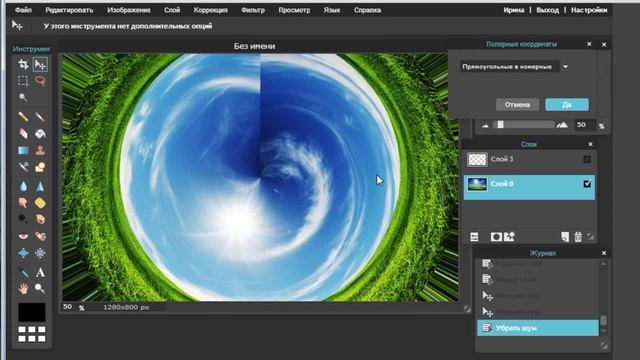
Task: Click the large mountains zoom-in icon
Action: pyautogui.click(x=562, y=124)
